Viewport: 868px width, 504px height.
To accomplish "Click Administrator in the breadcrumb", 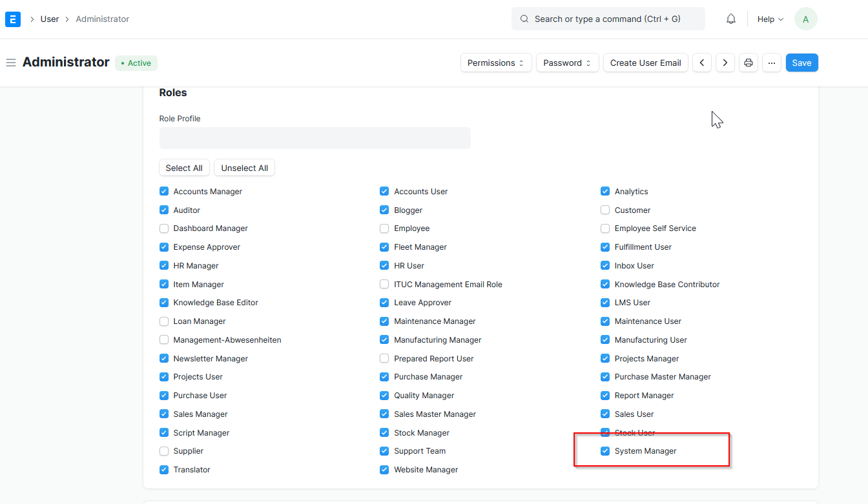I will click(102, 19).
